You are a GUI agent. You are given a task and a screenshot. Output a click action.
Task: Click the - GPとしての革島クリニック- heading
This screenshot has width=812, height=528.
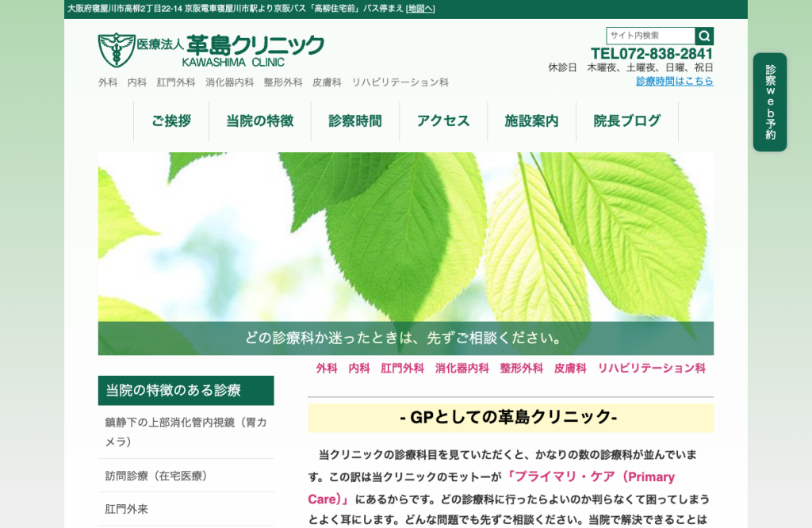[510, 417]
